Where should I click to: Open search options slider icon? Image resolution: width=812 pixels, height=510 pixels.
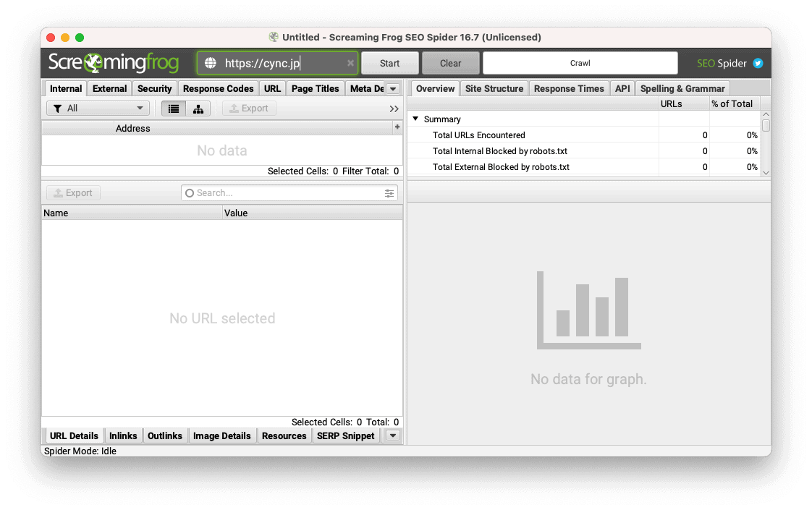pyautogui.click(x=390, y=193)
